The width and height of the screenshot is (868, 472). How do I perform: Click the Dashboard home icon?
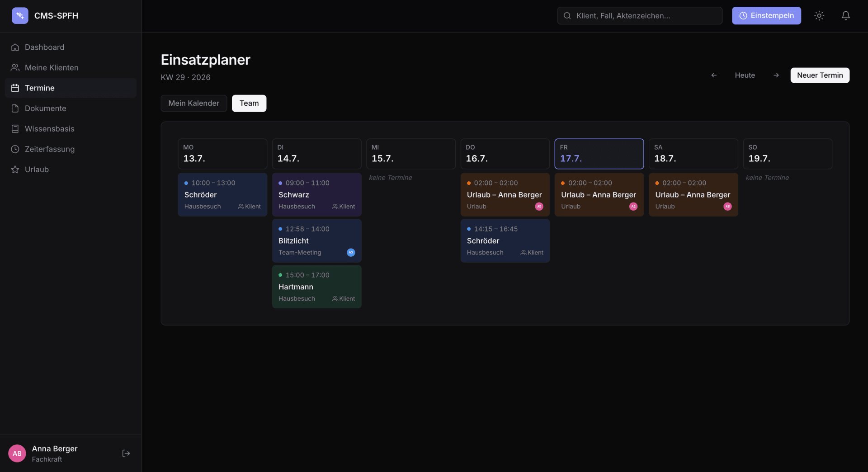click(15, 47)
